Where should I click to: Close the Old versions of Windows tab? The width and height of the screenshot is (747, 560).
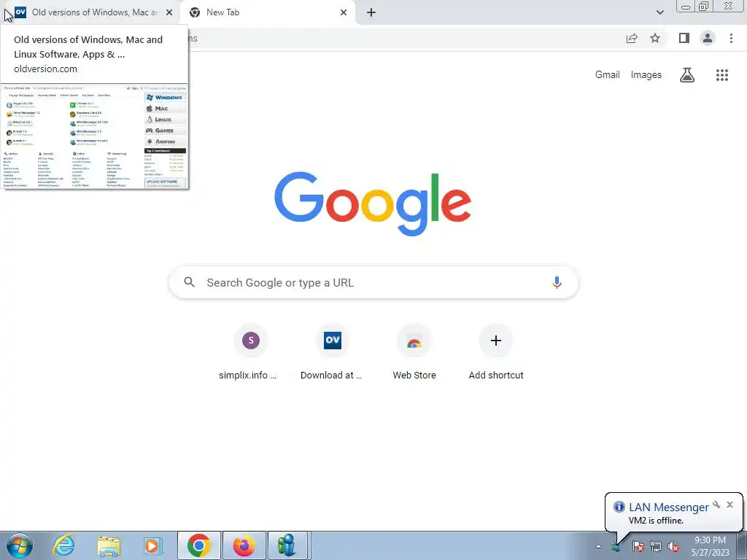click(x=169, y=13)
